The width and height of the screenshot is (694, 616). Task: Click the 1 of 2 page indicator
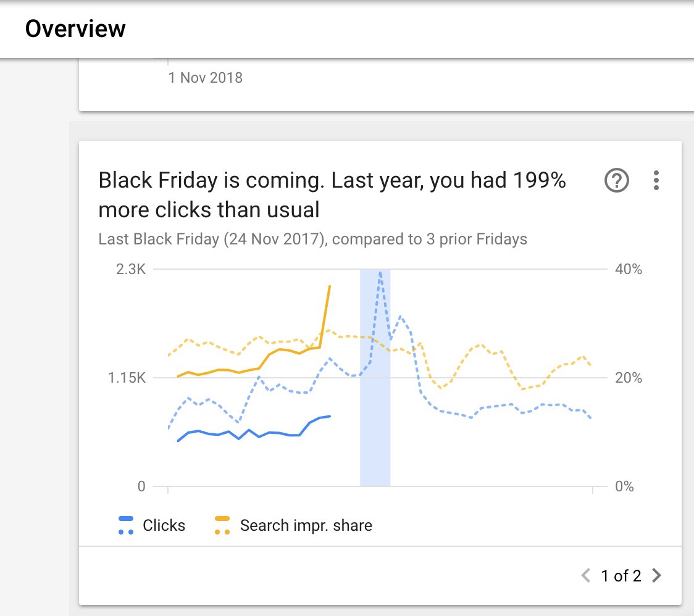click(621, 576)
